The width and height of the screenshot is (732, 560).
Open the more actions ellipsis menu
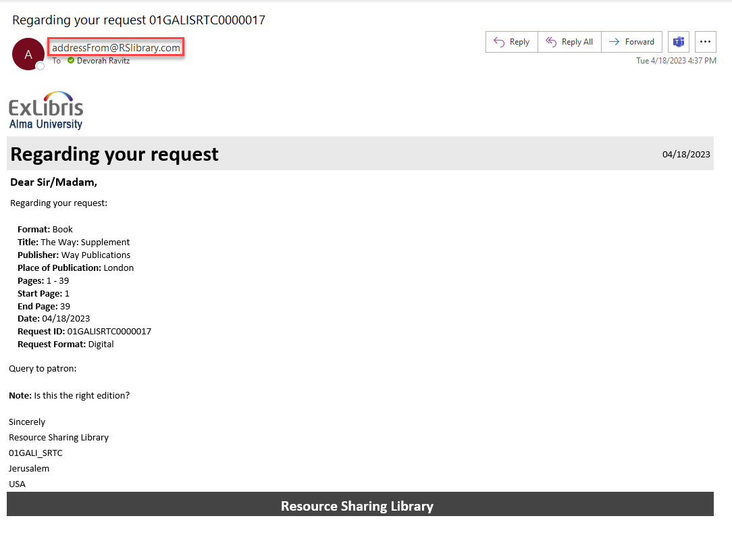click(705, 42)
